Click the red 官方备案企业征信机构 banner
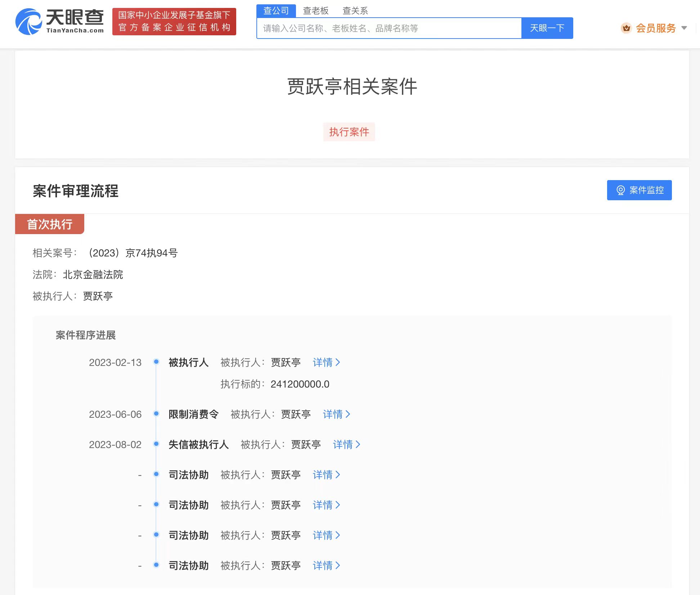This screenshot has width=700, height=595. click(x=174, y=22)
